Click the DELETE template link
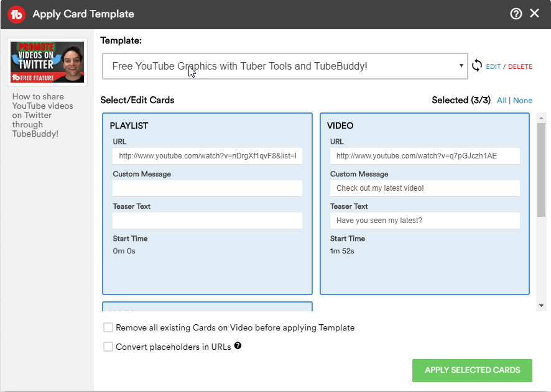 520,66
